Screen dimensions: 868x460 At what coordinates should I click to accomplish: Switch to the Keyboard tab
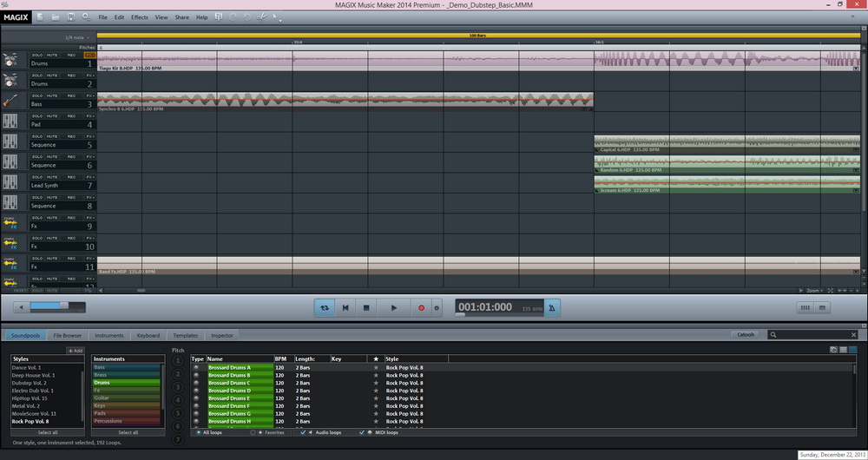pyautogui.click(x=148, y=335)
